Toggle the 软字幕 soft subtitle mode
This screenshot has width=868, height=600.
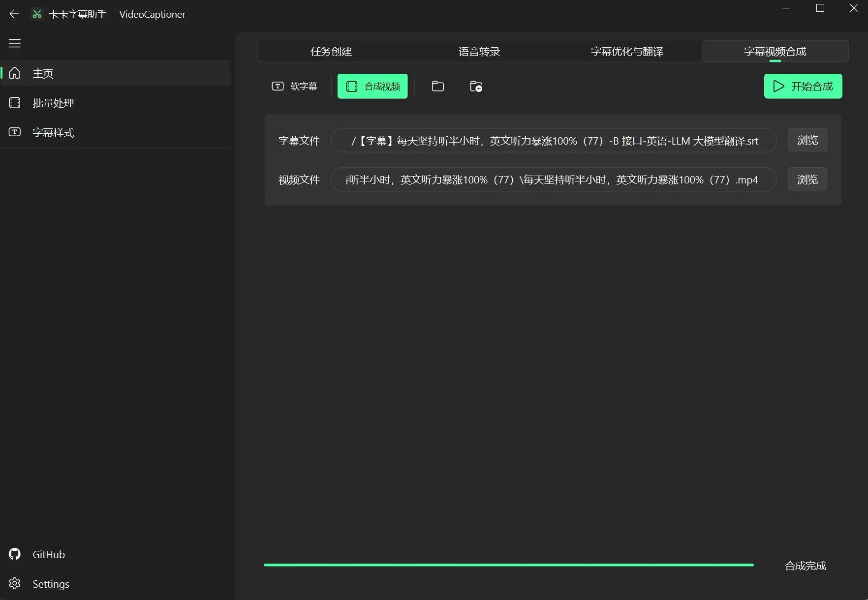[x=295, y=86]
